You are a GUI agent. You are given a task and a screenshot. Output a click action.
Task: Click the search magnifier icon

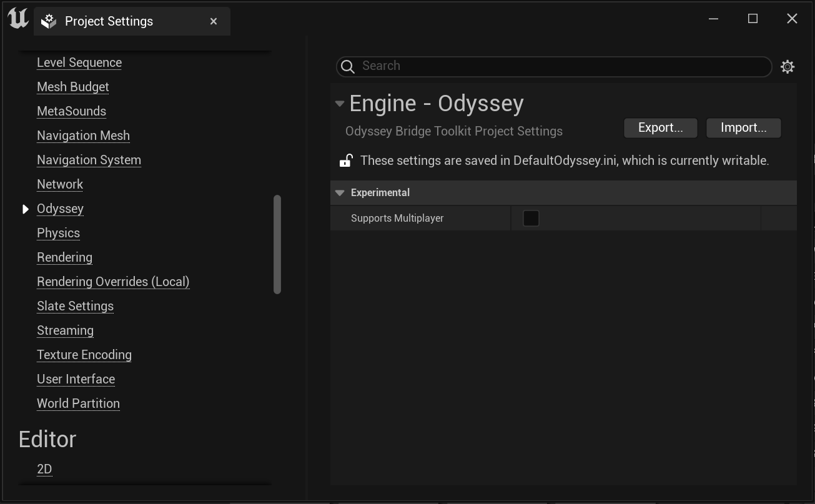click(348, 66)
